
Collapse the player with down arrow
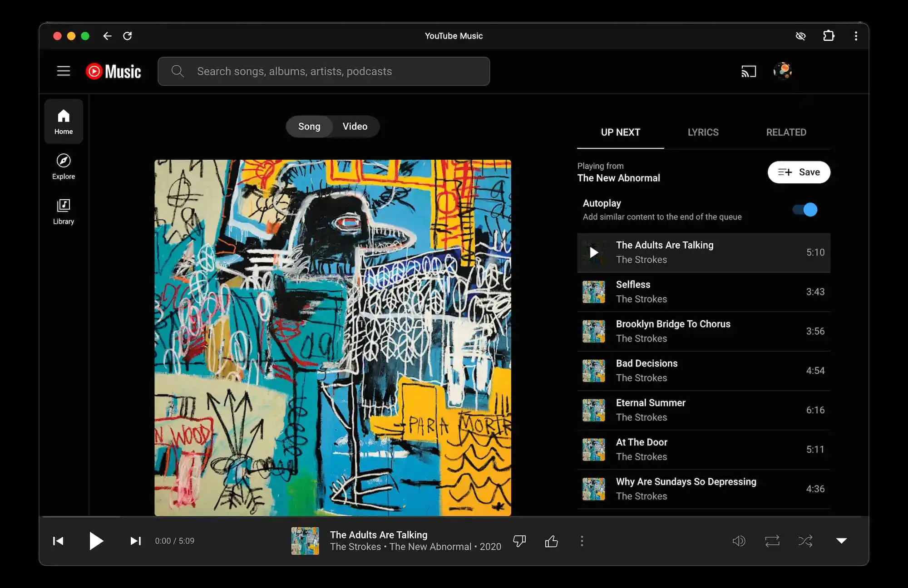pyautogui.click(x=841, y=540)
